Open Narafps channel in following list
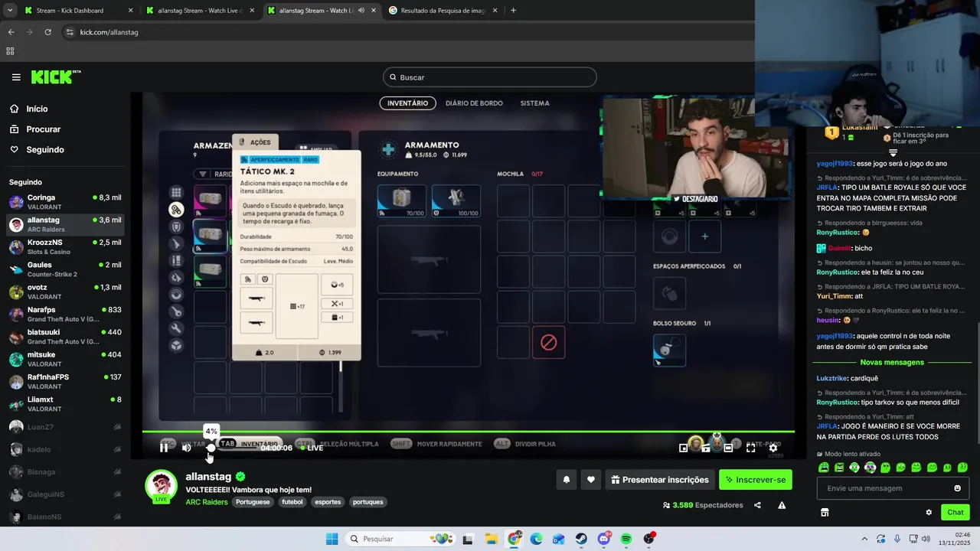 pos(65,315)
